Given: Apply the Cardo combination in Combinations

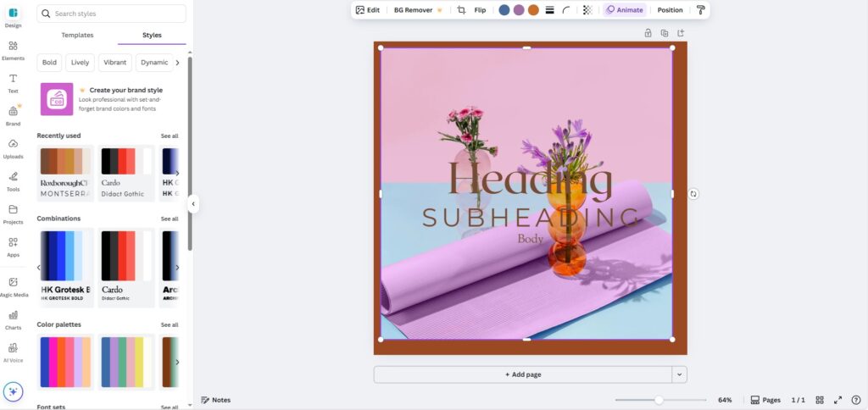Looking at the screenshot, I should click(126, 267).
